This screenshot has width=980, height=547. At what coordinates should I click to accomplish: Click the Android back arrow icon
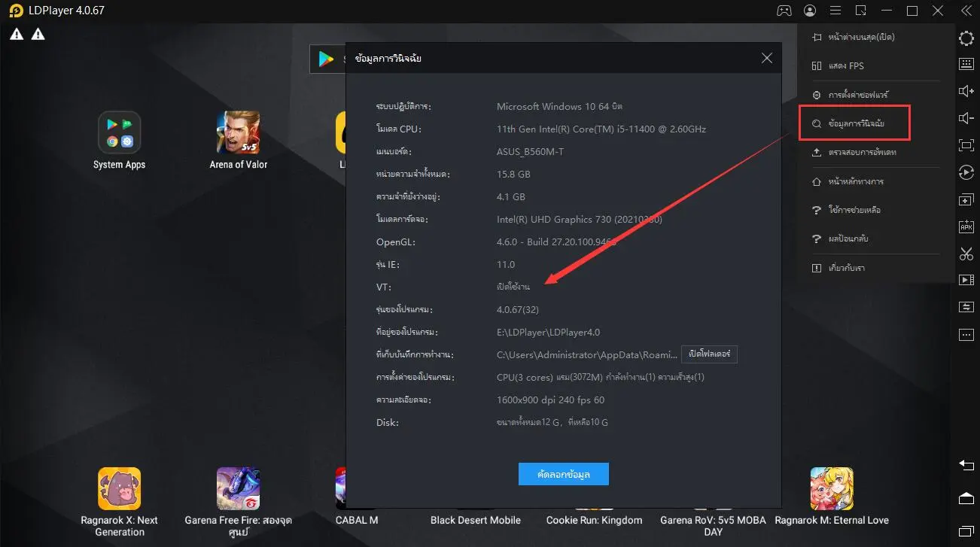pyautogui.click(x=966, y=465)
